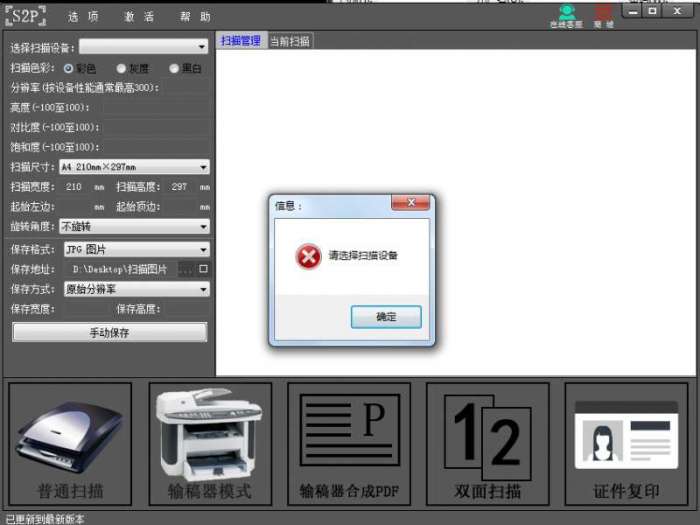The width and height of the screenshot is (700, 525).
Task: Click the 亮度 value field
Action: pyautogui.click(x=156, y=108)
